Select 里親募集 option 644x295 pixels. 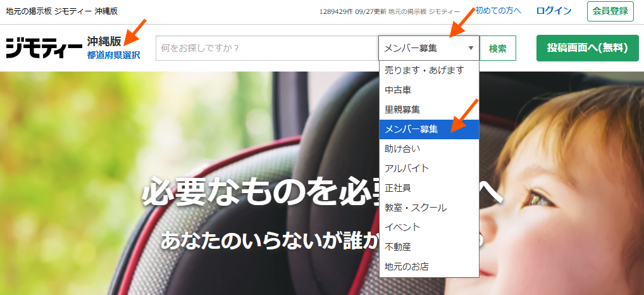(402, 110)
